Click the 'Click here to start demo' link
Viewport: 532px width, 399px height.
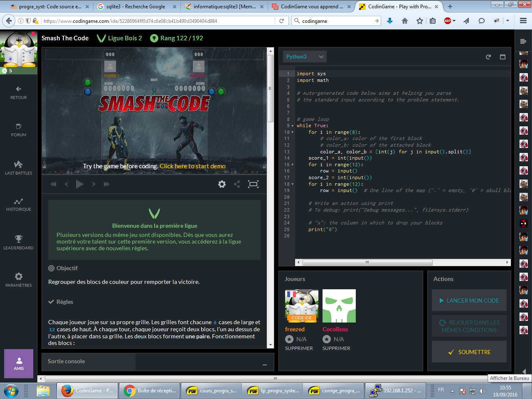193,166
